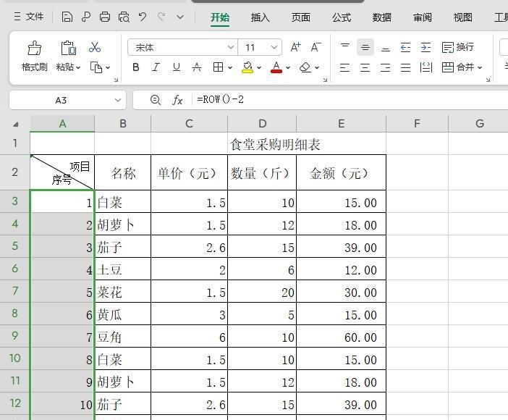Select row 7 header
This screenshot has width=508, height=420.
15,291
